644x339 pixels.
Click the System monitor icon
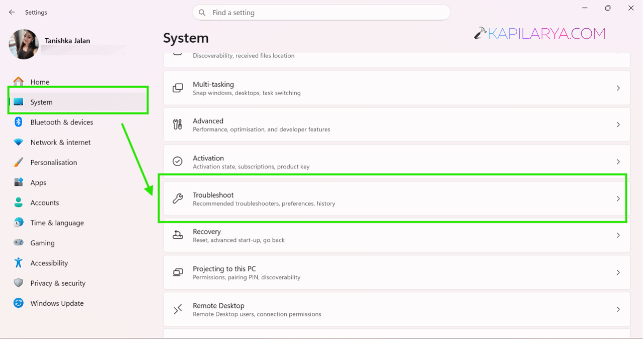point(19,102)
